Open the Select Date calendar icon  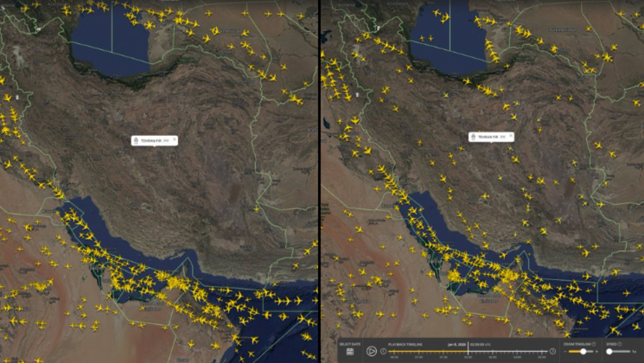point(350,352)
